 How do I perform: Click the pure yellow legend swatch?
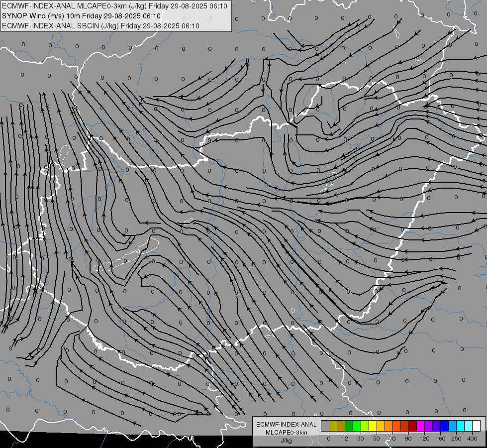tap(373, 426)
